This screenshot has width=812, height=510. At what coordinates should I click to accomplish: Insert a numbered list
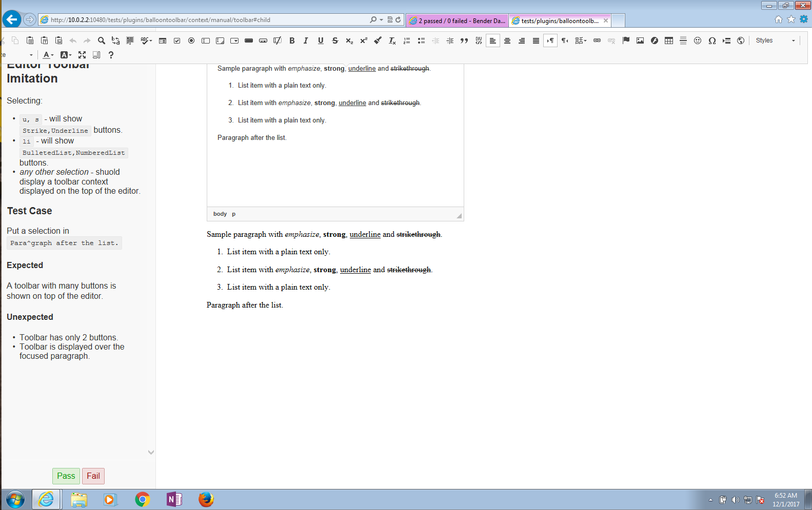407,40
